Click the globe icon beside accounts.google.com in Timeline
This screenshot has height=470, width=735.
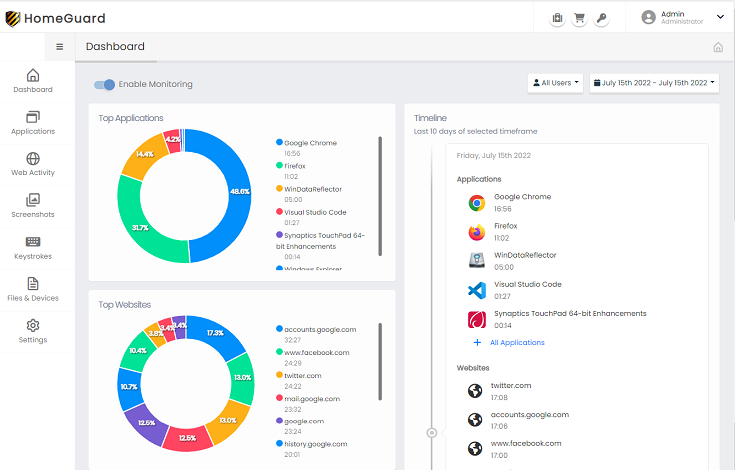pos(475,420)
